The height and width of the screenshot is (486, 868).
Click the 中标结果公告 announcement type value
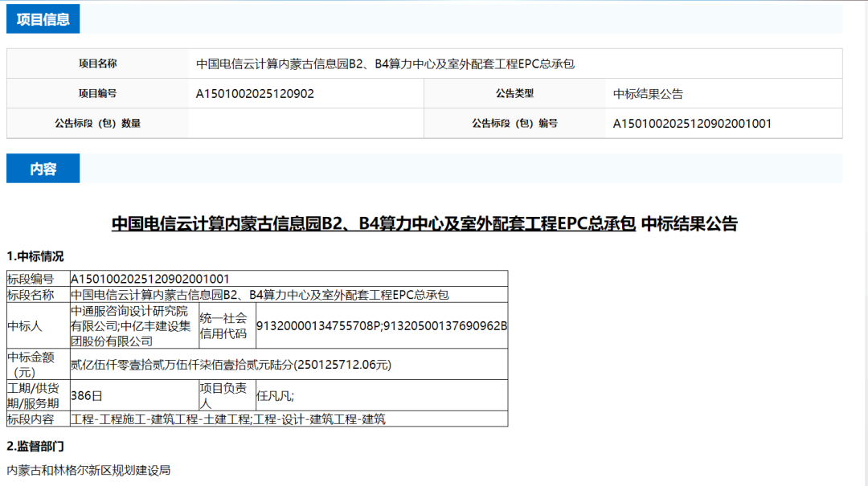(x=648, y=93)
